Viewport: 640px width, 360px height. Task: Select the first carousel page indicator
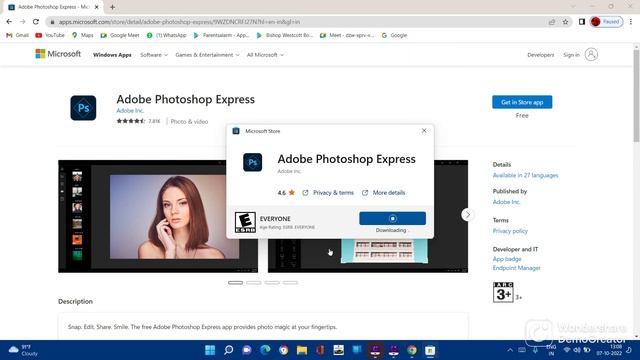tap(236, 282)
